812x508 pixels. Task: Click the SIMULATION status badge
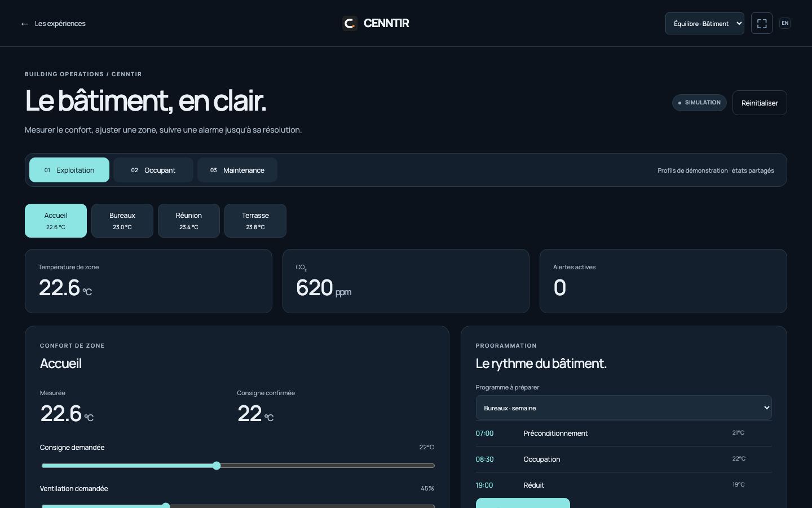[x=699, y=103]
